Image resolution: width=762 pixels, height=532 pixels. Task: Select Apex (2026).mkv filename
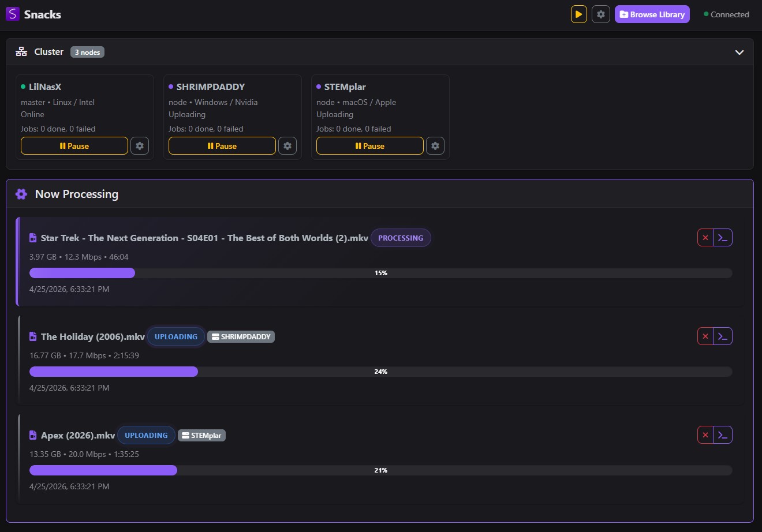(78, 435)
